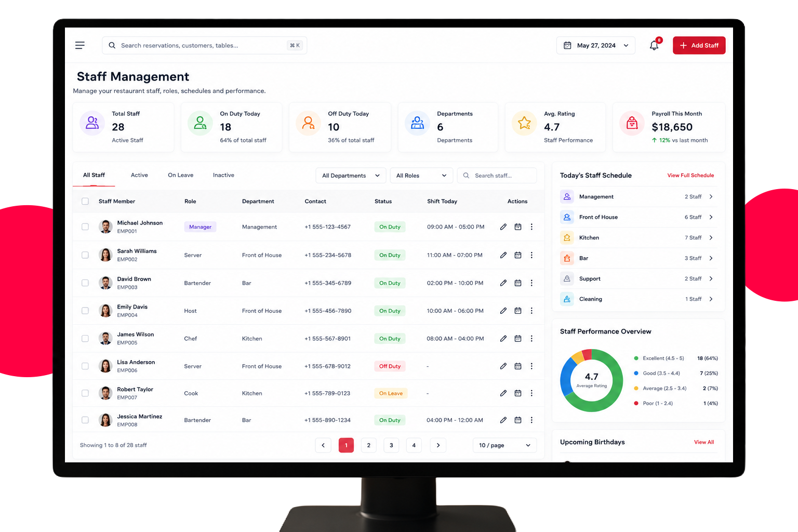
Task: Open Robert Taylor's schedule calendar icon
Action: coord(518,393)
